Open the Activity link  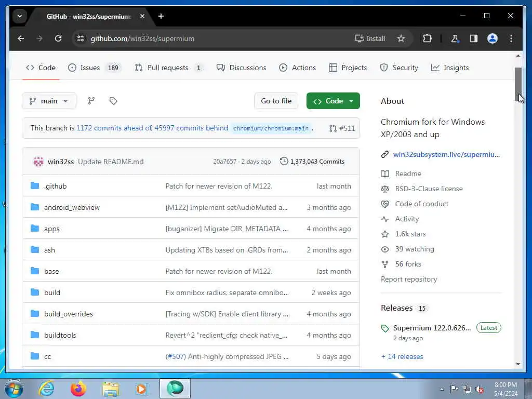(407, 219)
